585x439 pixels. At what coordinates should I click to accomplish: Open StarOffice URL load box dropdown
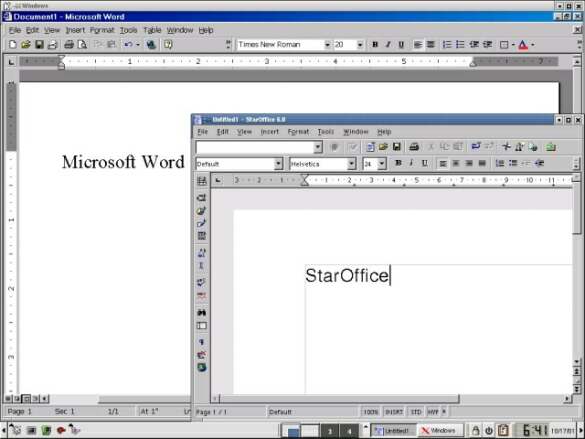point(318,147)
